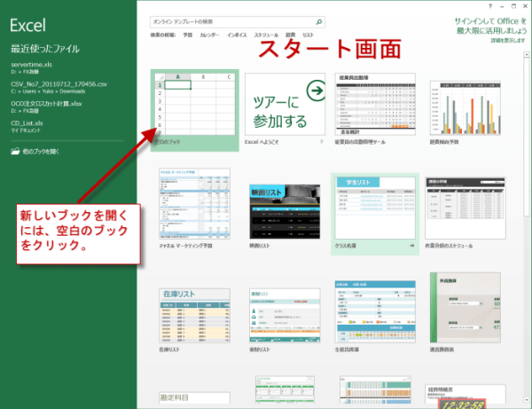This screenshot has height=409, width=532.
Task: Click the template list scrollbar thumb
Action: coord(526,137)
